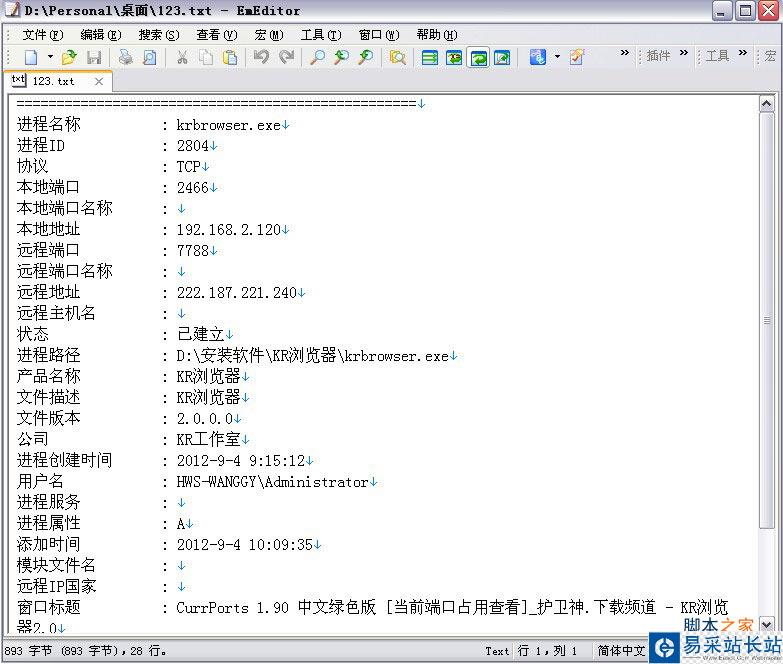Click the Open file folder icon
The width and height of the screenshot is (783, 664).
click(69, 57)
